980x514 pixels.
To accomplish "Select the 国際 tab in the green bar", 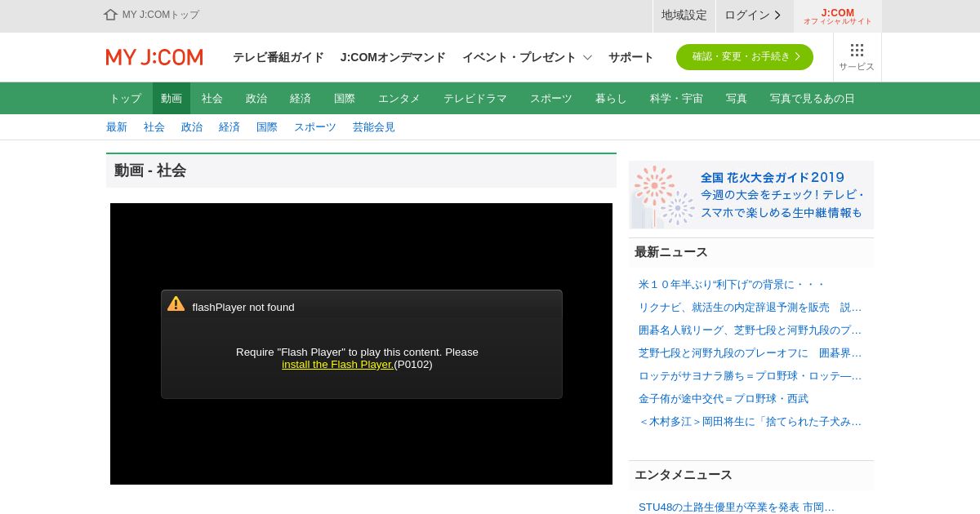I will pyautogui.click(x=345, y=99).
